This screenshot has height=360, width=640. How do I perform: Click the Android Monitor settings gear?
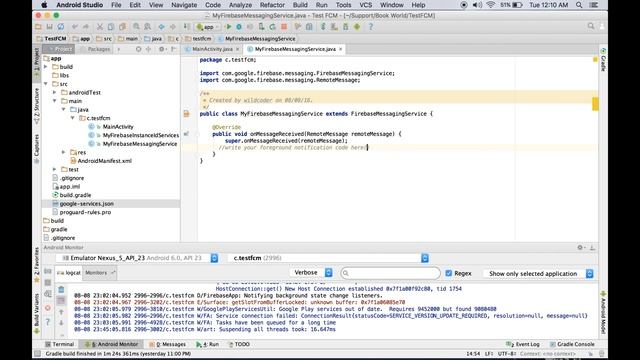pos(580,247)
